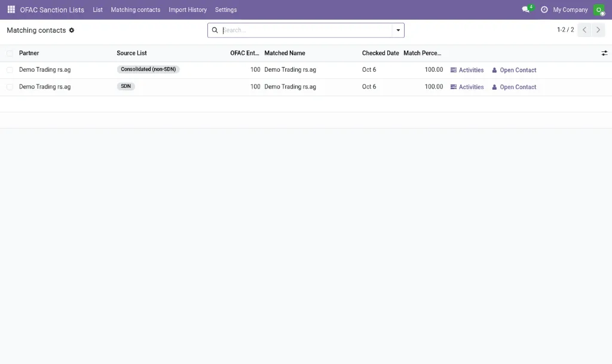Focus the Search input field

point(307,30)
